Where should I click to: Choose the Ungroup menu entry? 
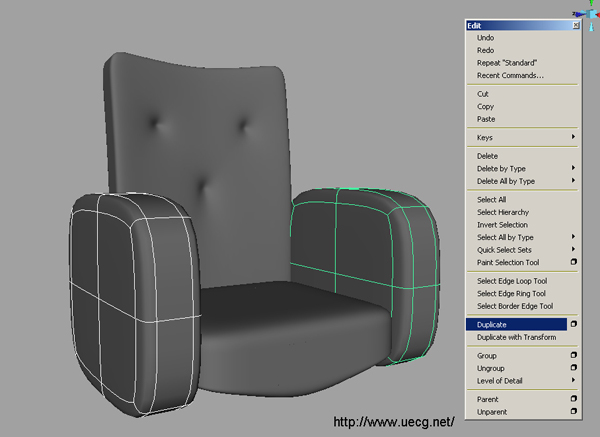(491, 368)
